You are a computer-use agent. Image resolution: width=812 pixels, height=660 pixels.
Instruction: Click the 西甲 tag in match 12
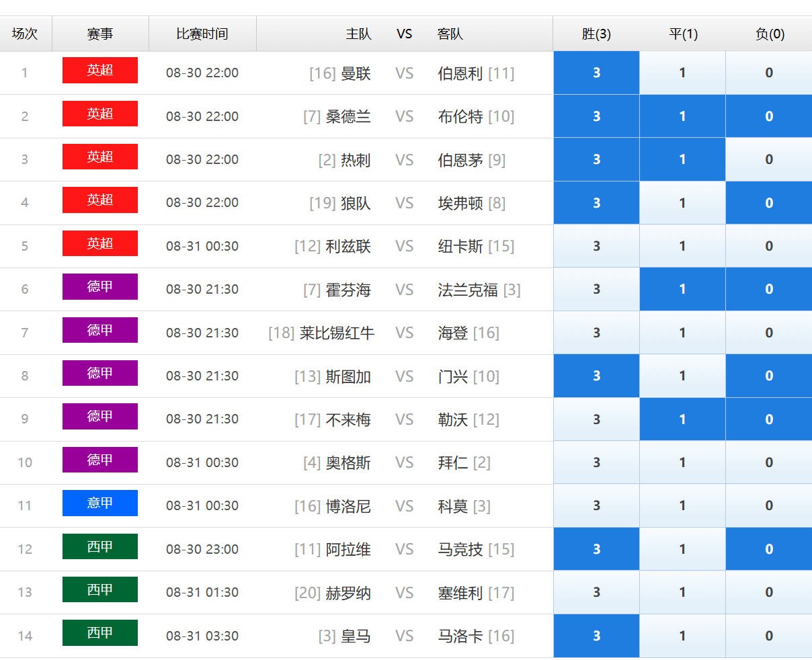point(100,546)
